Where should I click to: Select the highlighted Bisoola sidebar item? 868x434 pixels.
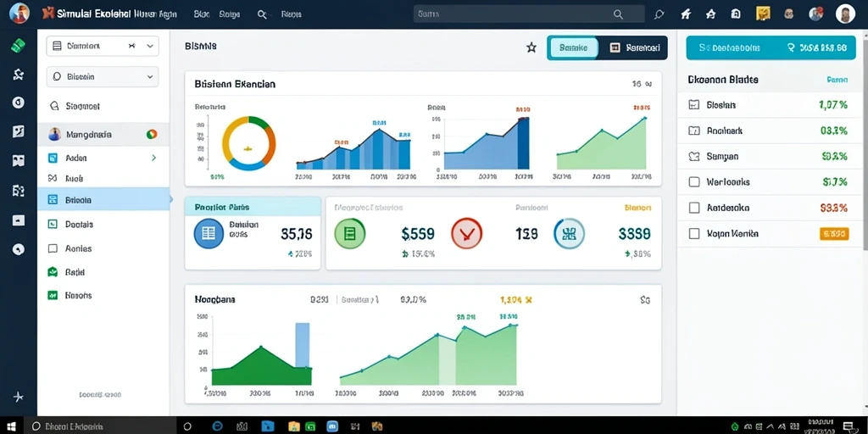pos(103,199)
